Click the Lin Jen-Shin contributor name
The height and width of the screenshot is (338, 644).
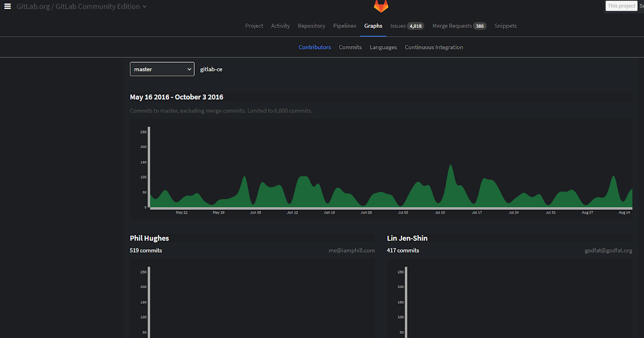click(407, 238)
